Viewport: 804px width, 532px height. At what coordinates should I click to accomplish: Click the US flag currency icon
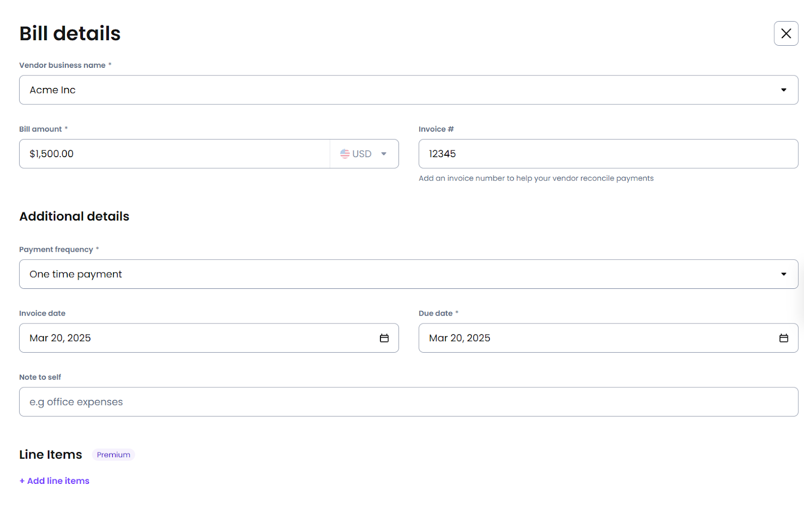(x=345, y=154)
